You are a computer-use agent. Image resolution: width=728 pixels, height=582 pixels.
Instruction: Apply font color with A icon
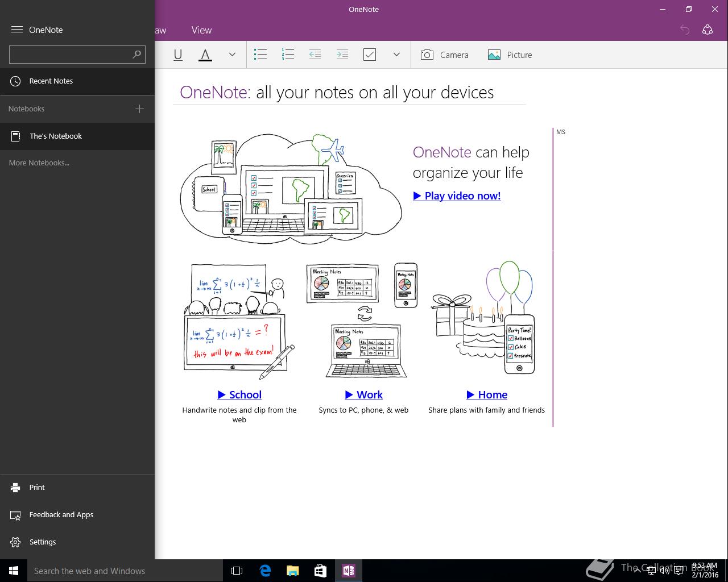205,55
